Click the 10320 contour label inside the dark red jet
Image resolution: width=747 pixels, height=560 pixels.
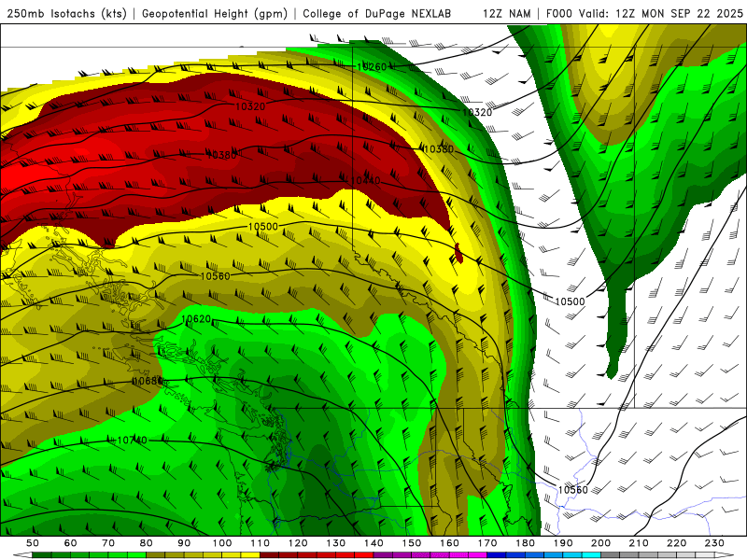(x=250, y=106)
